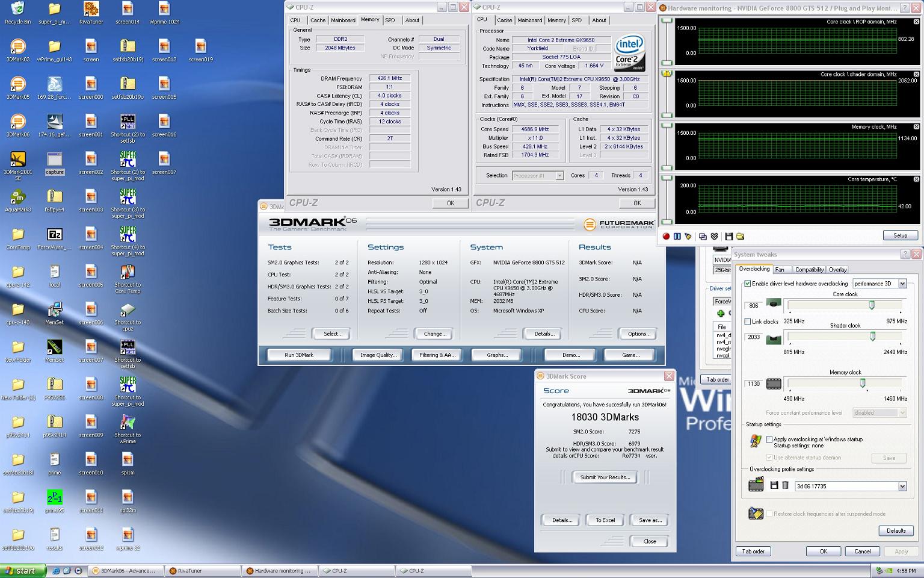Viewport: 924px width, 578px height.
Task: Click the To Excel button
Action: [x=605, y=520]
